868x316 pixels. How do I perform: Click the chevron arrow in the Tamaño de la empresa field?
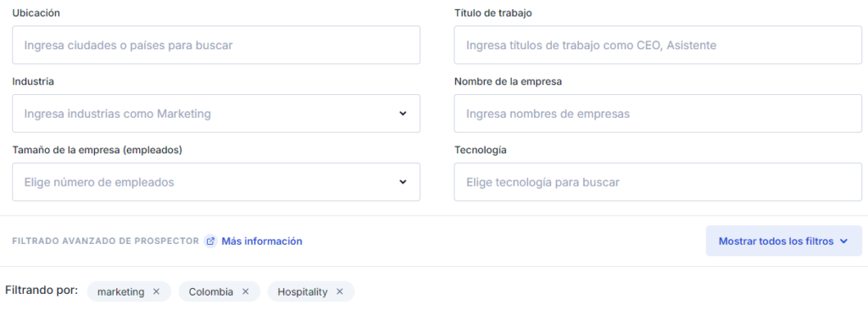[403, 182]
